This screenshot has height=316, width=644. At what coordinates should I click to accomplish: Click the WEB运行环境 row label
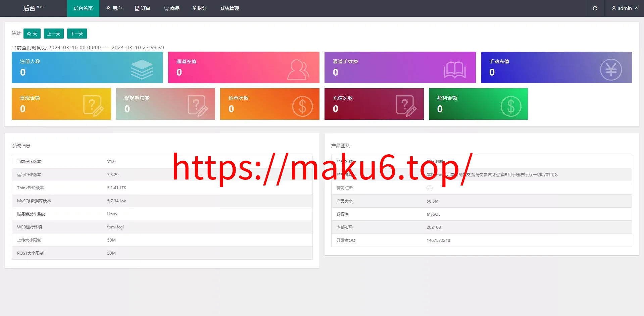coord(30,227)
